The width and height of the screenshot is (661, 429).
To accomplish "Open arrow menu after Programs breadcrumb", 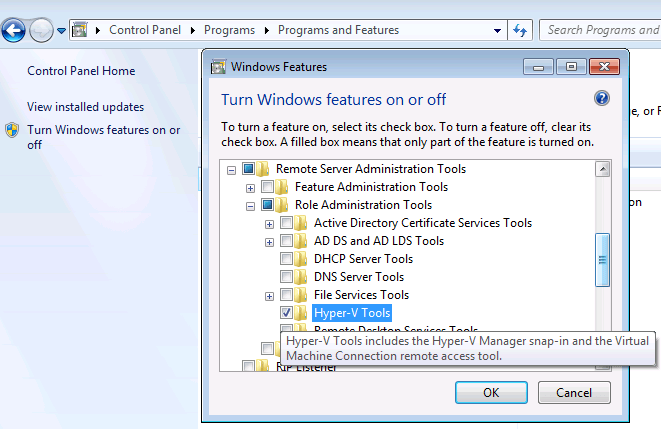I will click(x=266, y=30).
